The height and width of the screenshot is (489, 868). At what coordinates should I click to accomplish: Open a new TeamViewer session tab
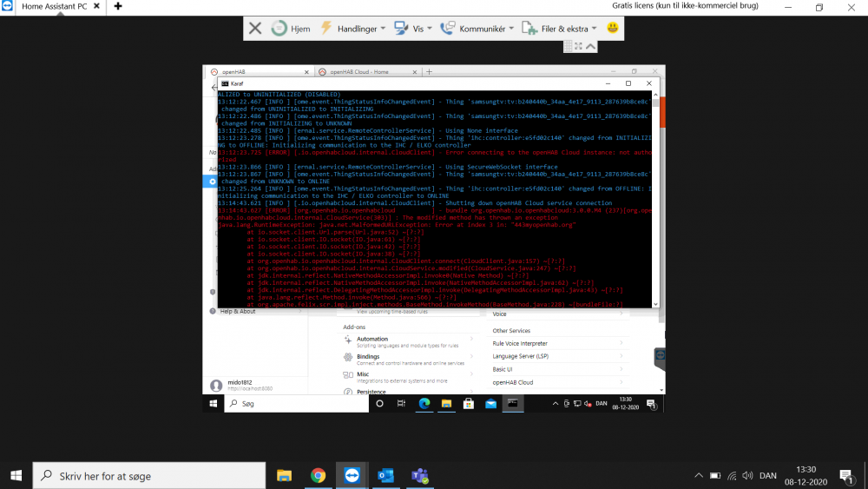coord(118,6)
